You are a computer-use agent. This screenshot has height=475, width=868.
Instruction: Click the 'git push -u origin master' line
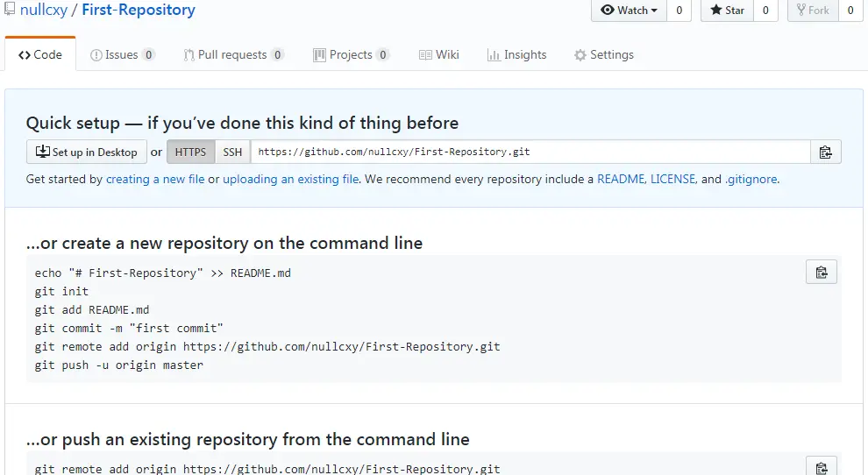119,365
